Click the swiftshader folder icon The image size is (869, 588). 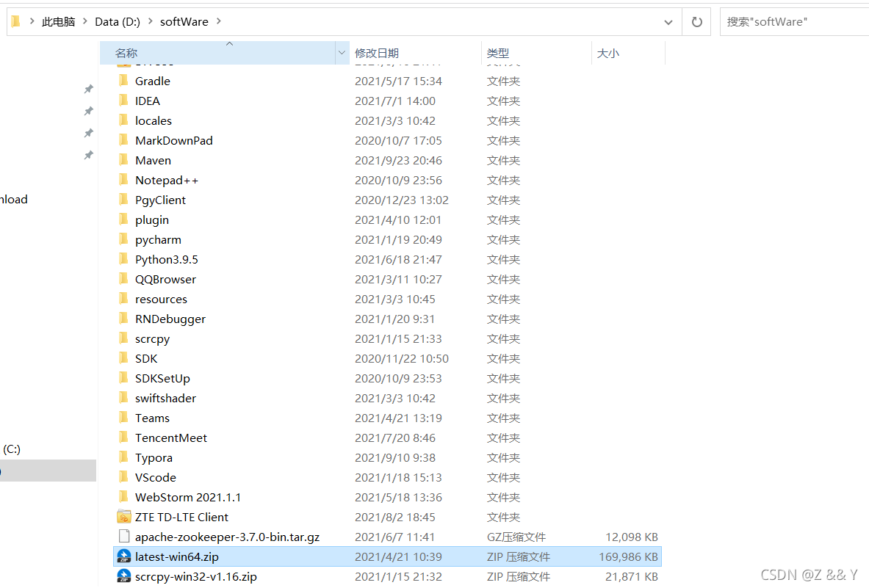[x=123, y=398]
